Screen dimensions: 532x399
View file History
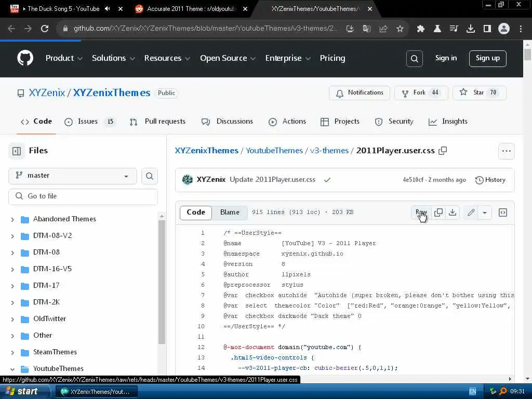pyautogui.click(x=490, y=180)
